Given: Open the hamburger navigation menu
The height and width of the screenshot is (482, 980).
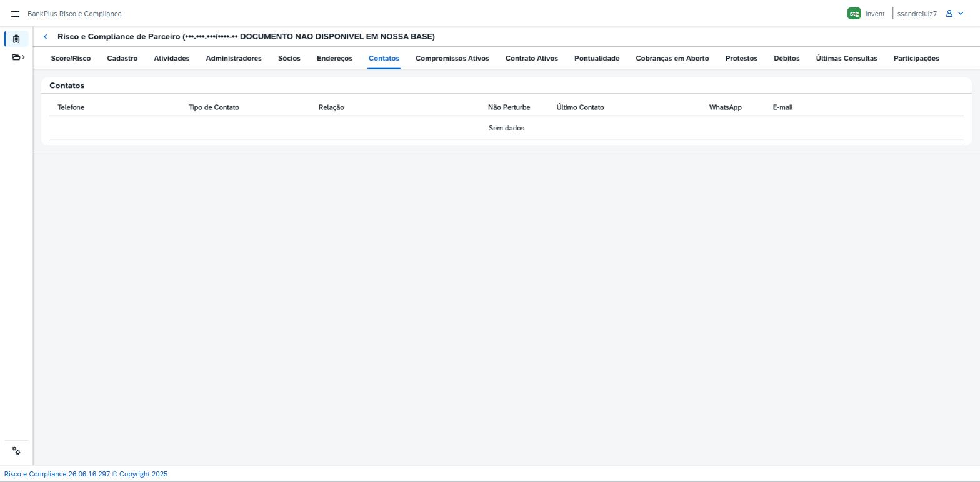Looking at the screenshot, I should (x=16, y=14).
